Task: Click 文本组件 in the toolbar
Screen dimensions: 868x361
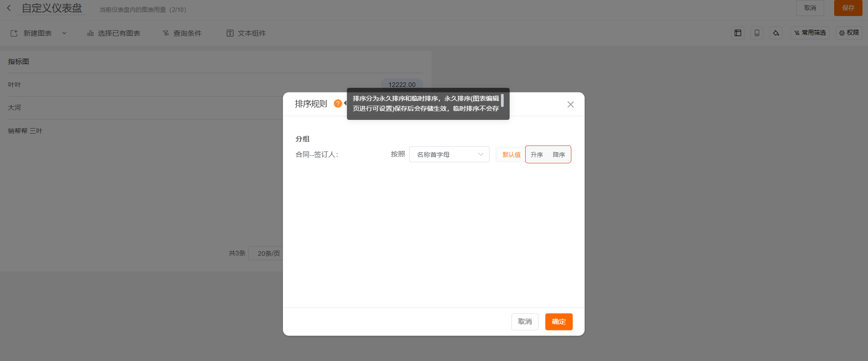Action: point(246,33)
